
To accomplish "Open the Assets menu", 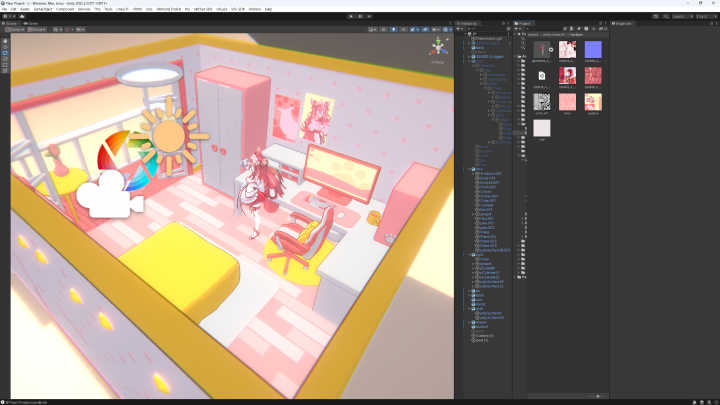I will 24,9.
